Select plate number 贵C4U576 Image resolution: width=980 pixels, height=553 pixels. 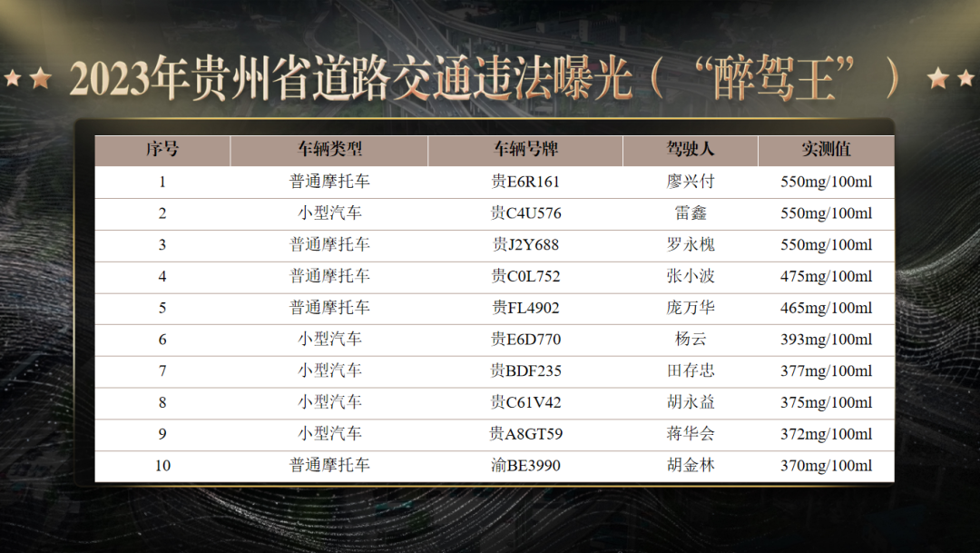click(525, 213)
